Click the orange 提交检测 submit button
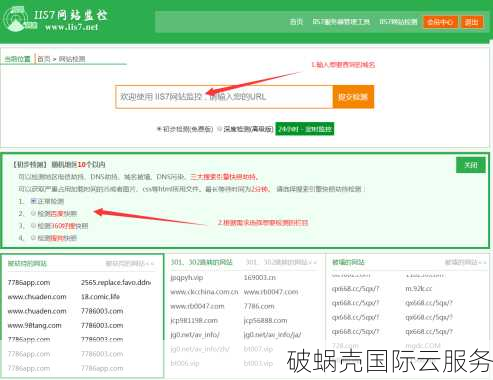This screenshot has width=493, height=380. pyautogui.click(x=353, y=97)
